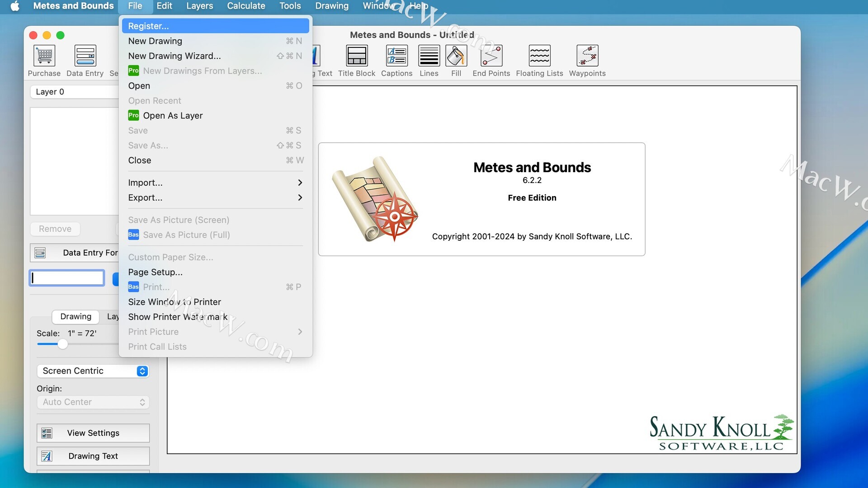The width and height of the screenshot is (868, 488).
Task: Choose Open As Layer menu item
Action: (x=216, y=115)
